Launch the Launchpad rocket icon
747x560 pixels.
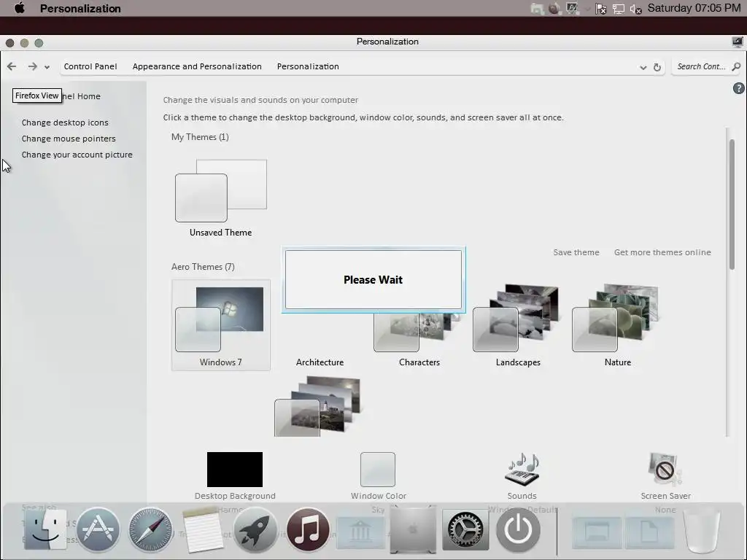click(255, 529)
